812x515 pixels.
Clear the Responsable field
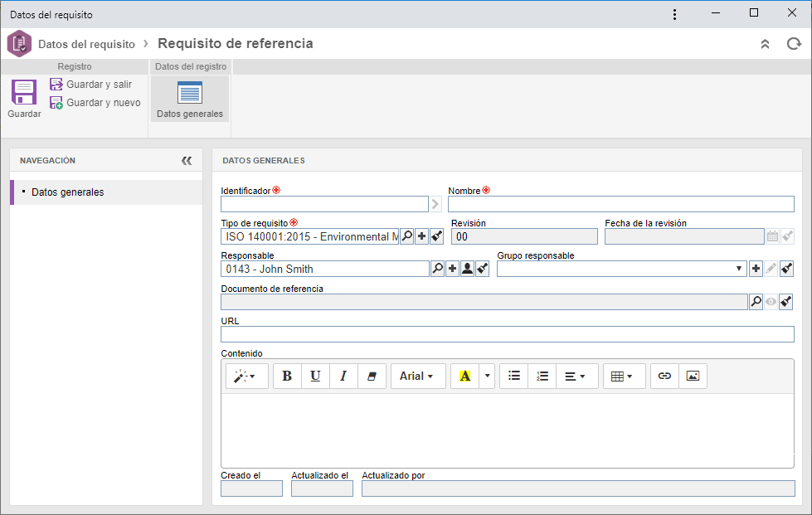pyautogui.click(x=482, y=269)
